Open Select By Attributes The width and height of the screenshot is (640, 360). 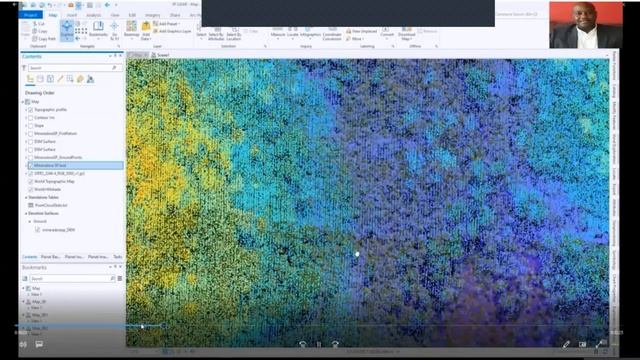tap(216, 34)
